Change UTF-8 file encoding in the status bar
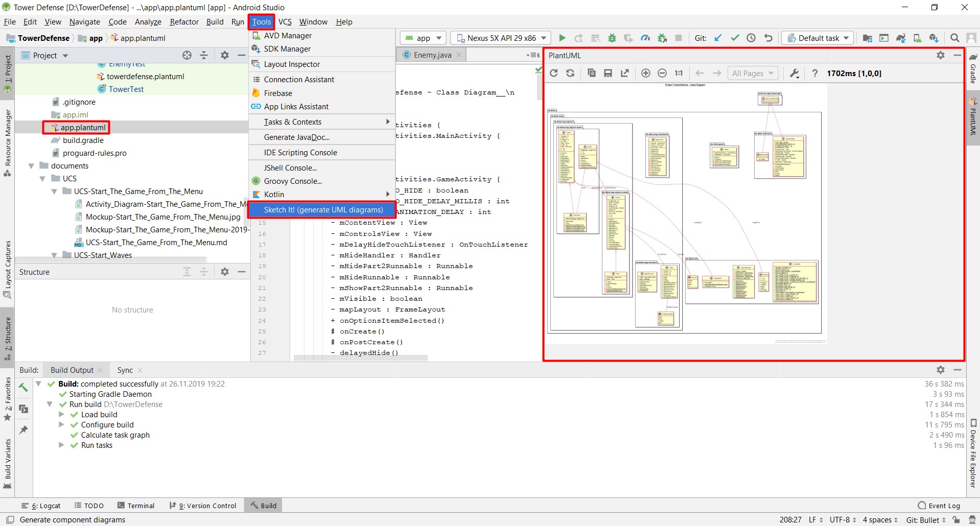980x526 pixels. point(843,520)
